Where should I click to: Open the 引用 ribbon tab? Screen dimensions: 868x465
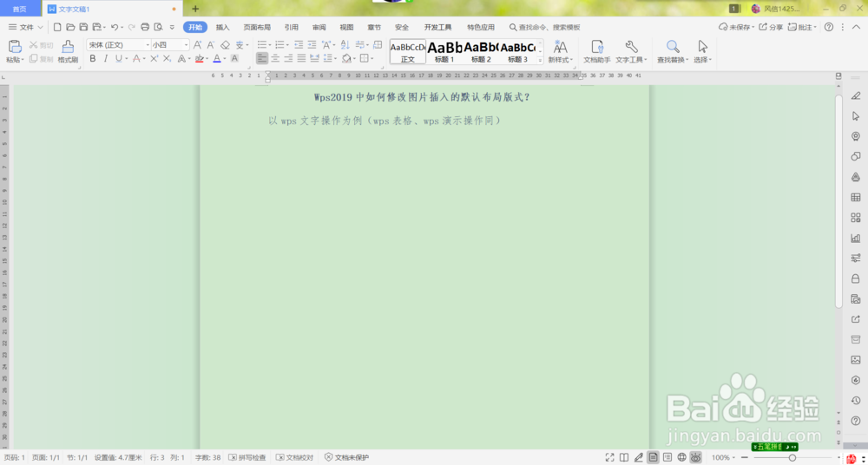coord(291,27)
